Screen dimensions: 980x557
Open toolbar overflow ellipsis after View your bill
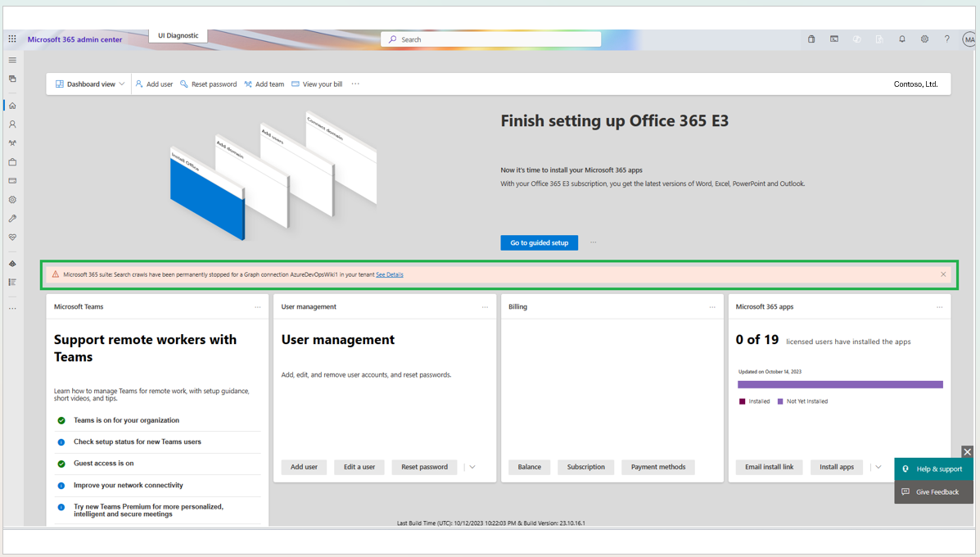pos(355,84)
